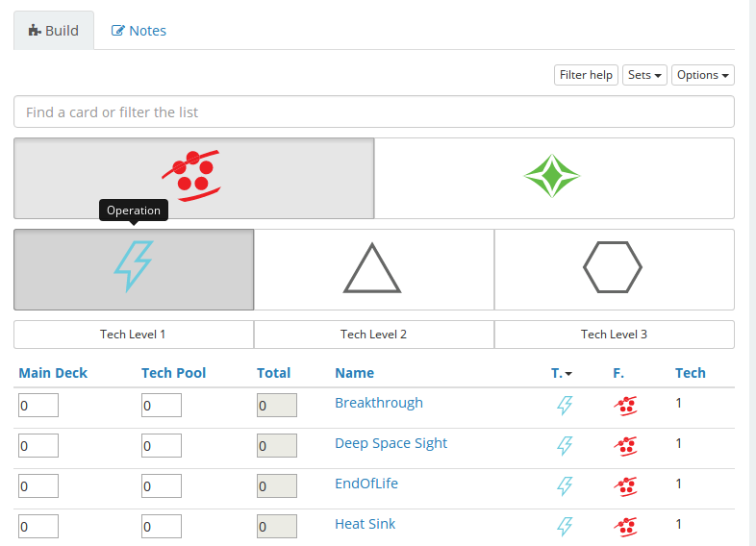This screenshot has height=546, width=756.
Task: Click the red faction icon in Breakthrough row
Action: tap(626, 406)
